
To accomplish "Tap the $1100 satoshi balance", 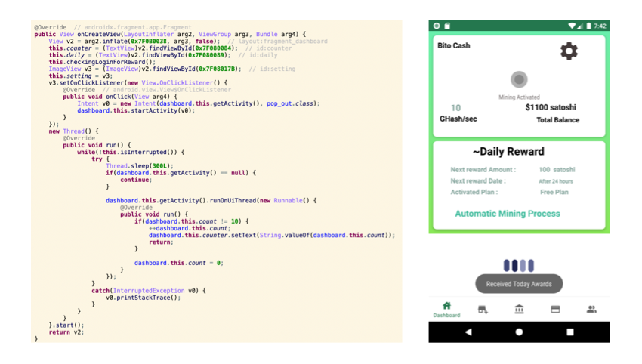I will coord(550,107).
